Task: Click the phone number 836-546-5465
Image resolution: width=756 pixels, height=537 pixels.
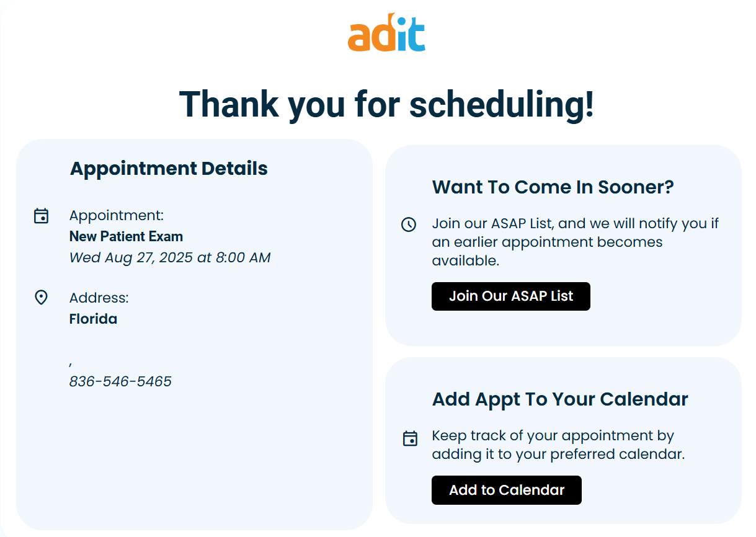Action: [x=120, y=381]
